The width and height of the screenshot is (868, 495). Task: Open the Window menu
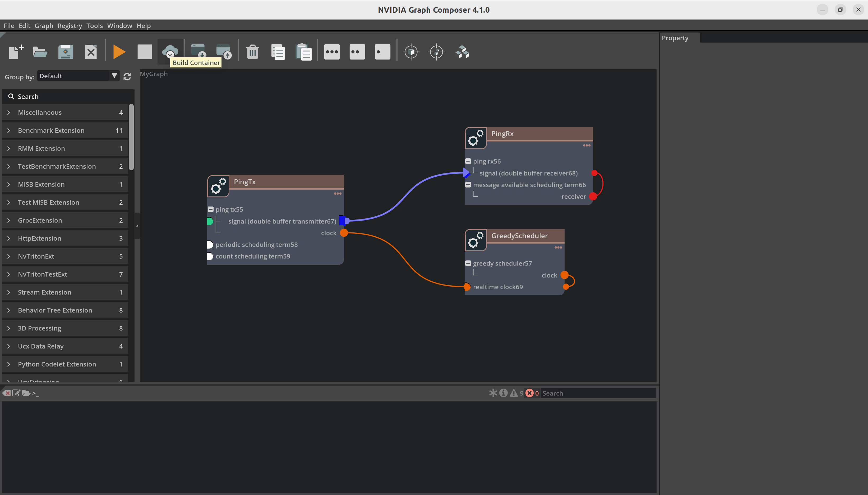[x=119, y=26]
